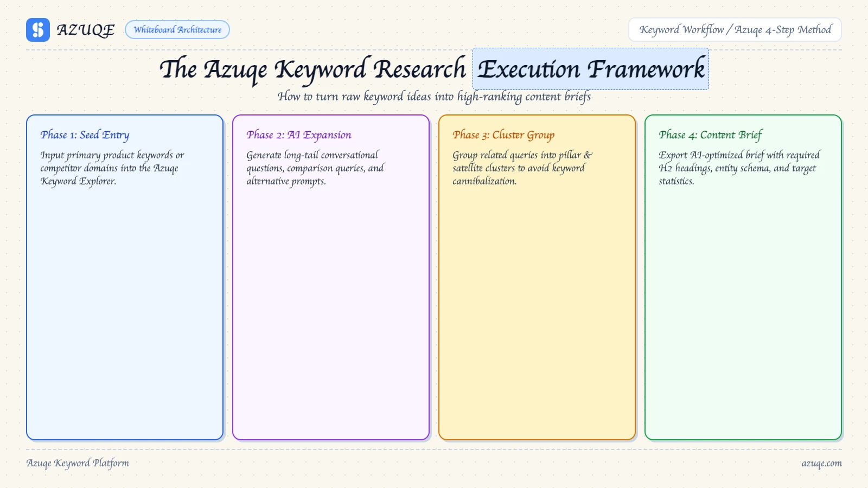
Task: Click 'The Azuqe Keyword Research' title text
Action: click(313, 70)
